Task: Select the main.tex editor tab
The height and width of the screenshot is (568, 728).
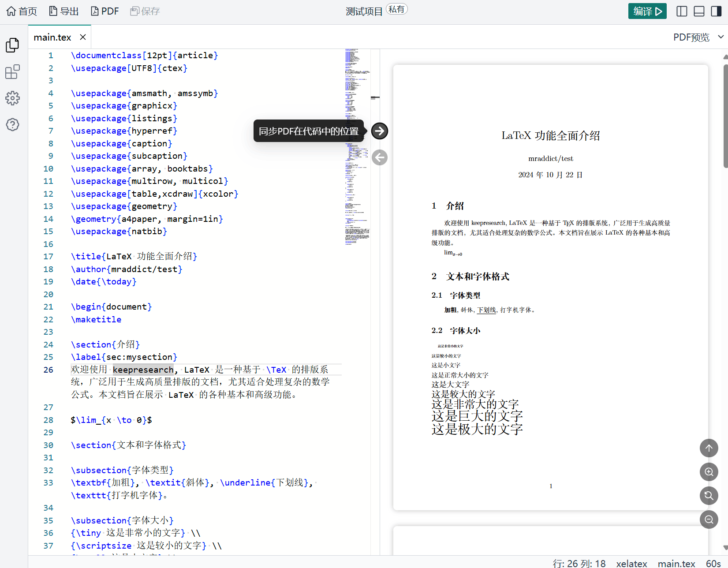Action: (52, 37)
